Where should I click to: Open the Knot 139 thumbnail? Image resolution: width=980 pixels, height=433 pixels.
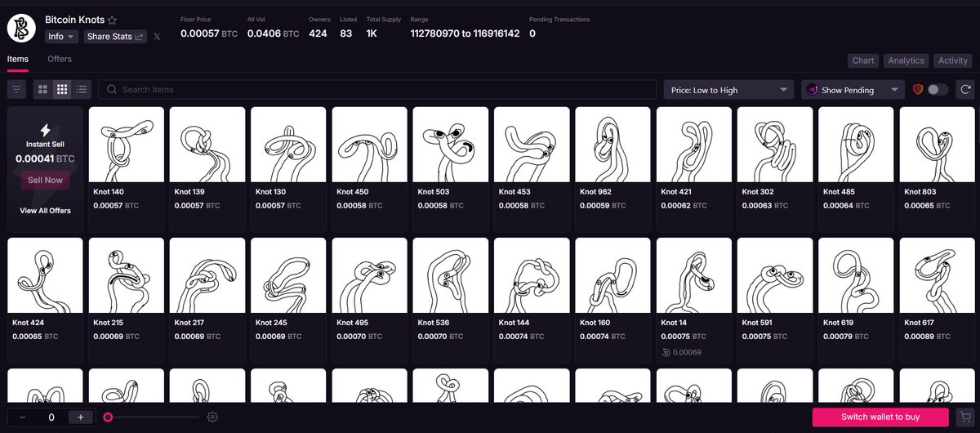click(x=207, y=145)
